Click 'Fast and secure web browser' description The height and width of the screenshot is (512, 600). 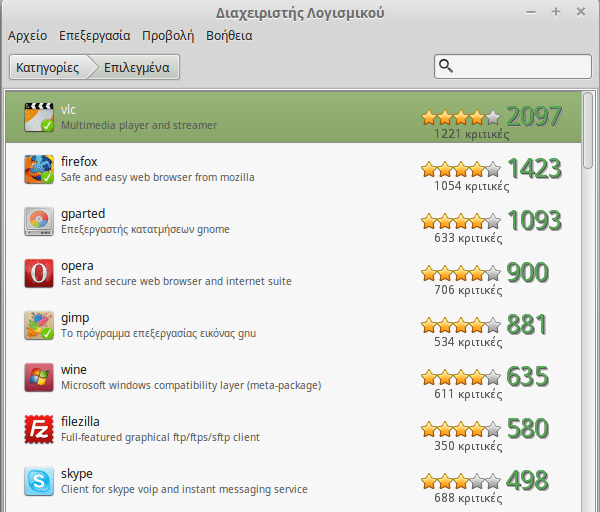(176, 282)
